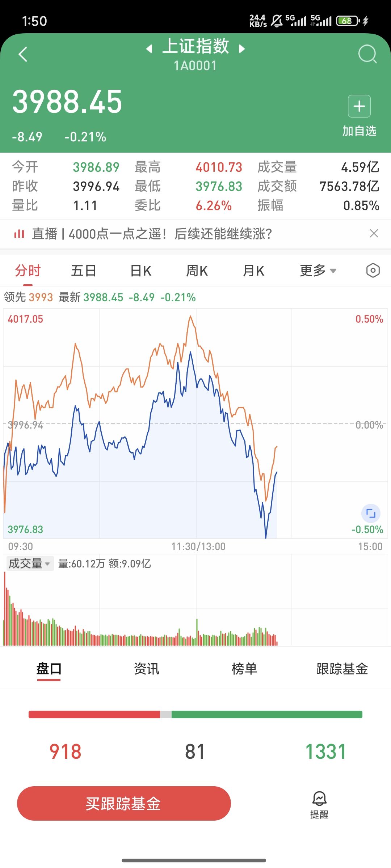This screenshot has width=391, height=868.
Task: Dismiss the live broadcast banner
Action: tap(374, 234)
